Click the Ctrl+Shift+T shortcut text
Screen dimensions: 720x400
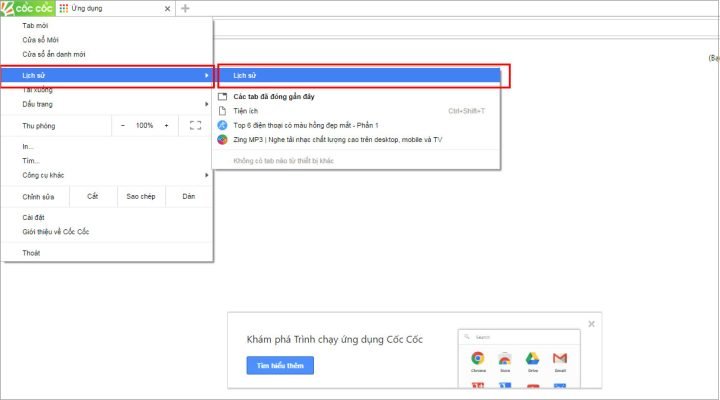[467, 111]
